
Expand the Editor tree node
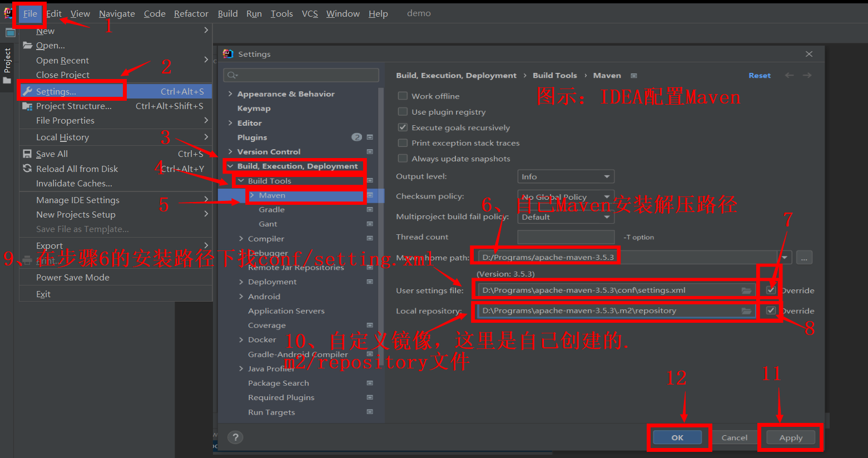pos(230,122)
